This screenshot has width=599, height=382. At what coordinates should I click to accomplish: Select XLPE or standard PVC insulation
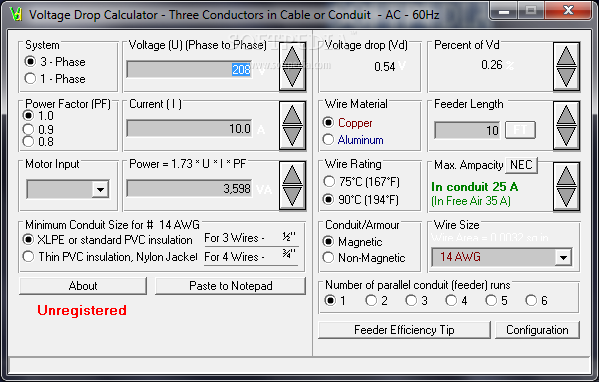click(x=108, y=240)
